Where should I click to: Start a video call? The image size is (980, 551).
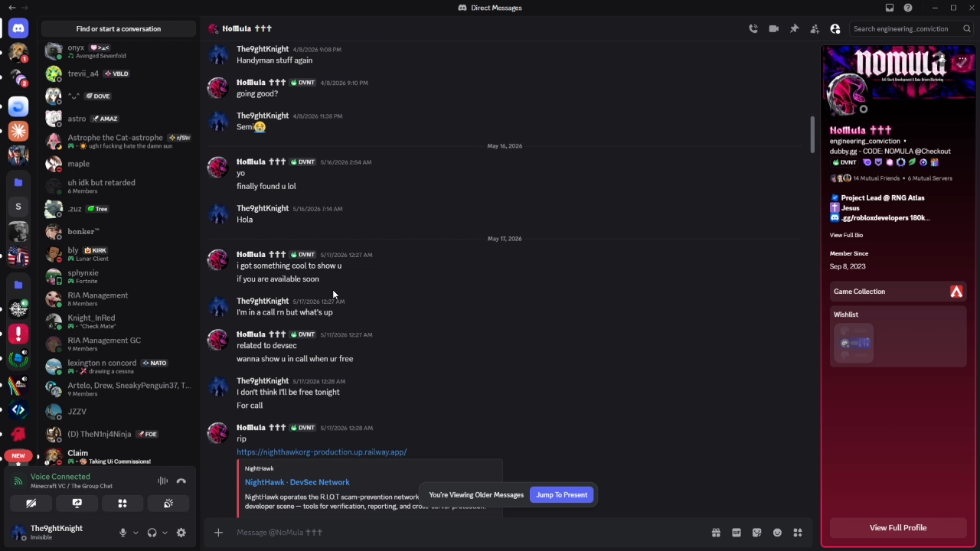point(774,29)
